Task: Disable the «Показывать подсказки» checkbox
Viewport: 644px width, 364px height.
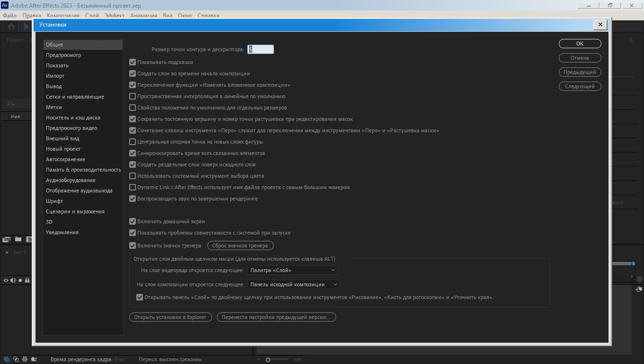Action: pos(133,62)
